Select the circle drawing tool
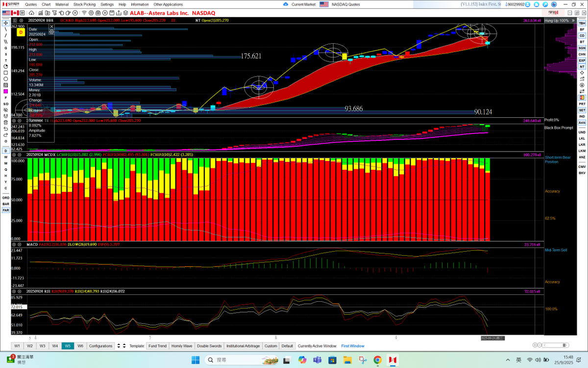 6,79
